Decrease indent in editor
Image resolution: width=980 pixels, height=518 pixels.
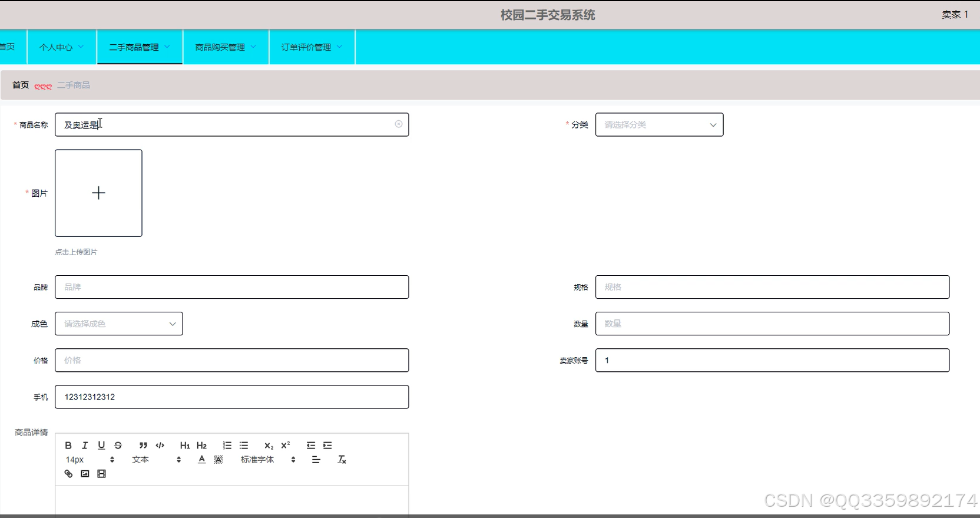point(311,446)
